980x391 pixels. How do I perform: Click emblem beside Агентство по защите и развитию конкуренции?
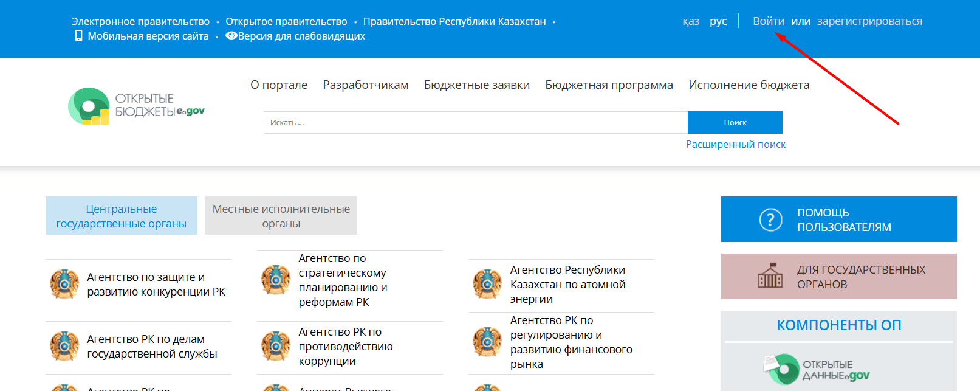pos(64,284)
